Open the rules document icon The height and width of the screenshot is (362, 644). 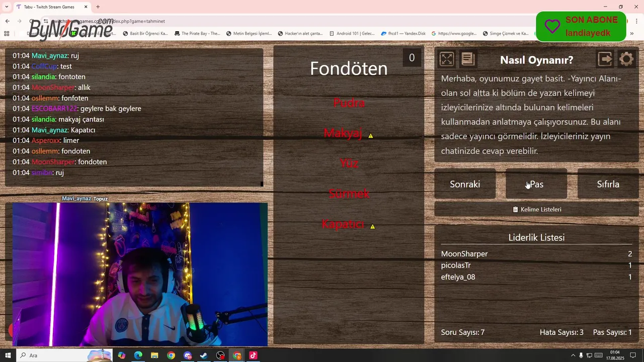(x=468, y=59)
